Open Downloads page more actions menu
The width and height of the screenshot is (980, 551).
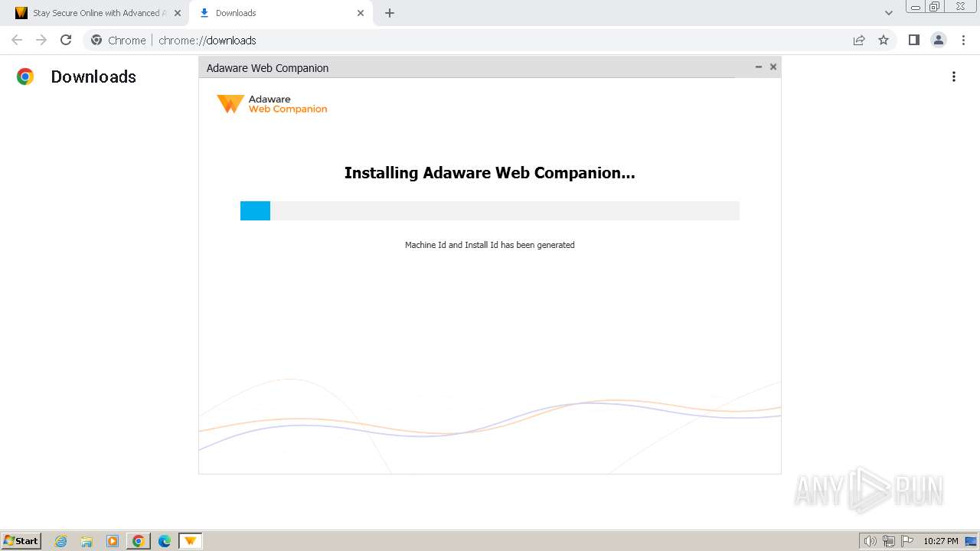pos(954,77)
